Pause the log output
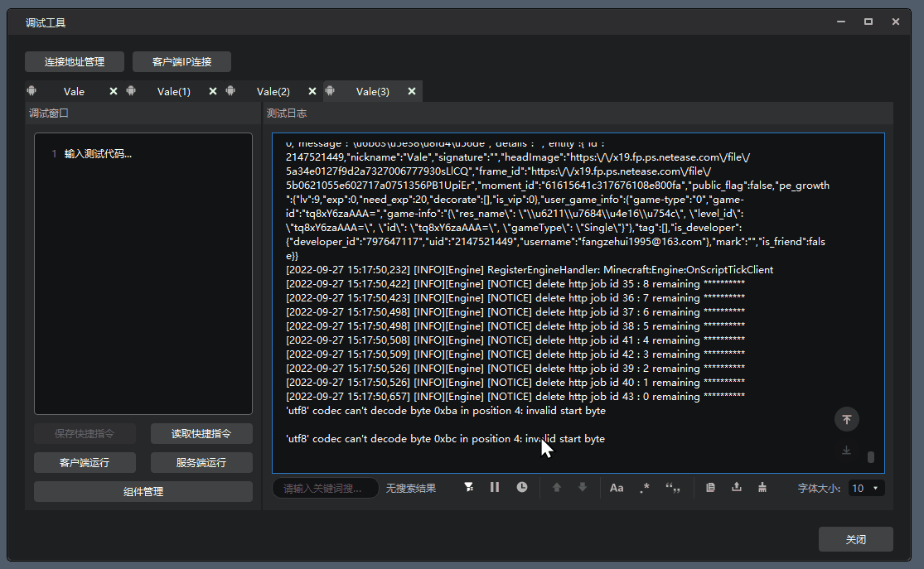The image size is (924, 569). [x=495, y=488]
